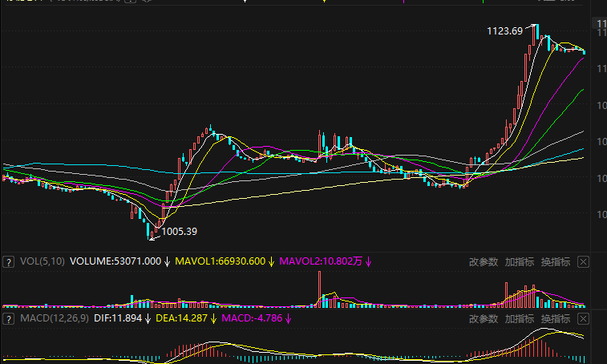Close the MACD indicator panel
This screenshot has height=364, width=607.
tap(583, 318)
